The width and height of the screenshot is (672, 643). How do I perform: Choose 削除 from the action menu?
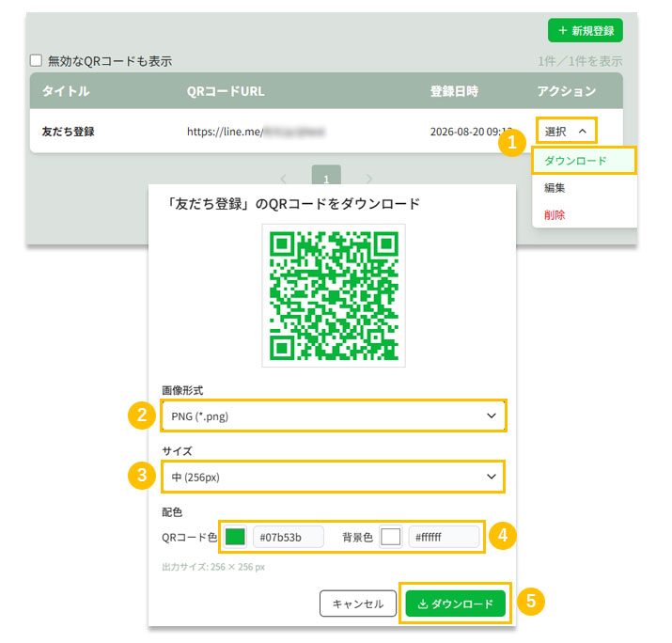click(555, 214)
